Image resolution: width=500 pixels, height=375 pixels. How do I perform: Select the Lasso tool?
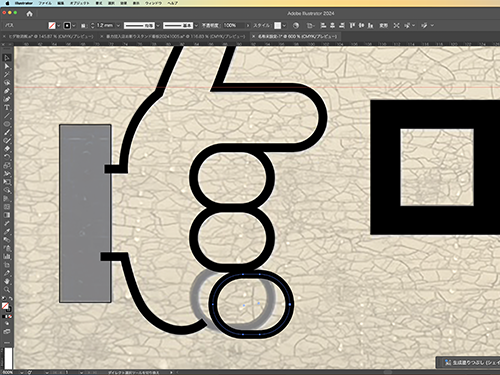point(7,83)
